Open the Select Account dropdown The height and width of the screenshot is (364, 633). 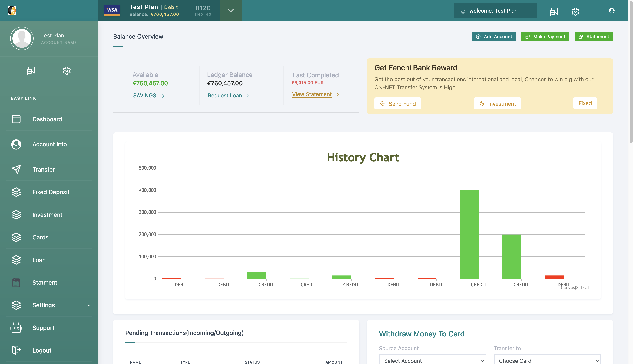(x=432, y=360)
